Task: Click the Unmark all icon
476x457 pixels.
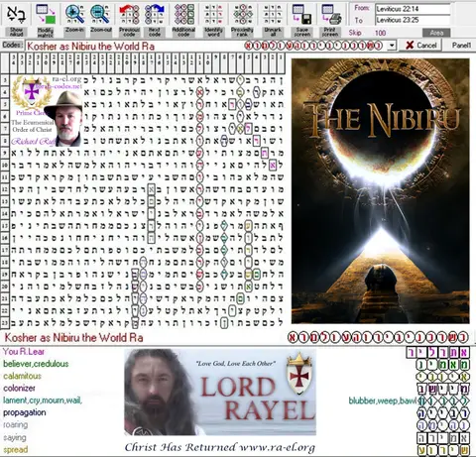Action: 273,14
